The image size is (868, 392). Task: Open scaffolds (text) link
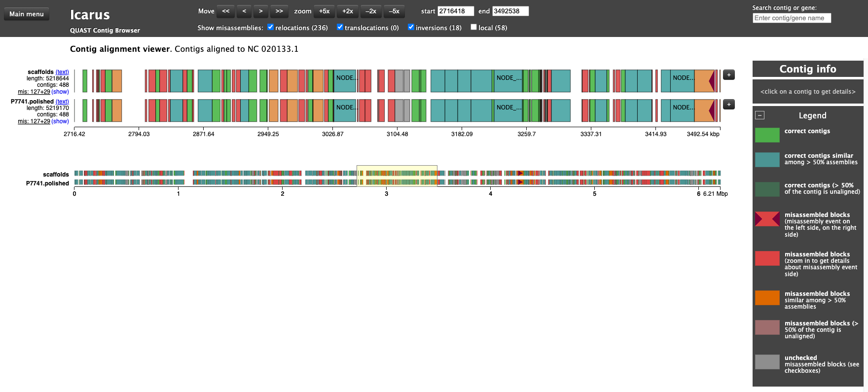(62, 72)
